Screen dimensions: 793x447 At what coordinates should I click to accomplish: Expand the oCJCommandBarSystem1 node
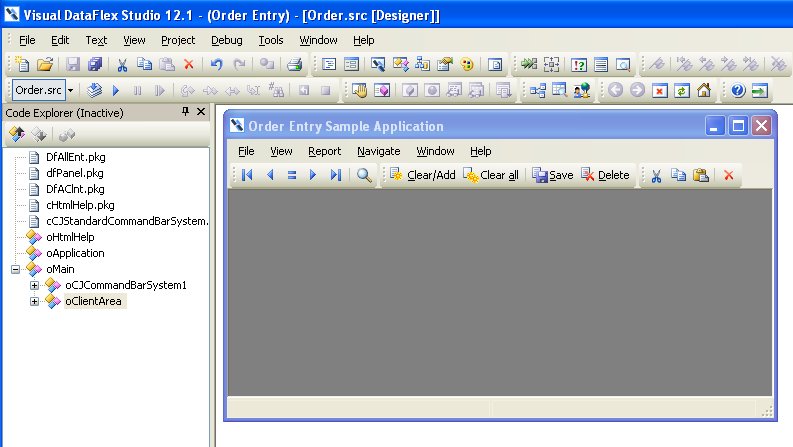(x=34, y=285)
